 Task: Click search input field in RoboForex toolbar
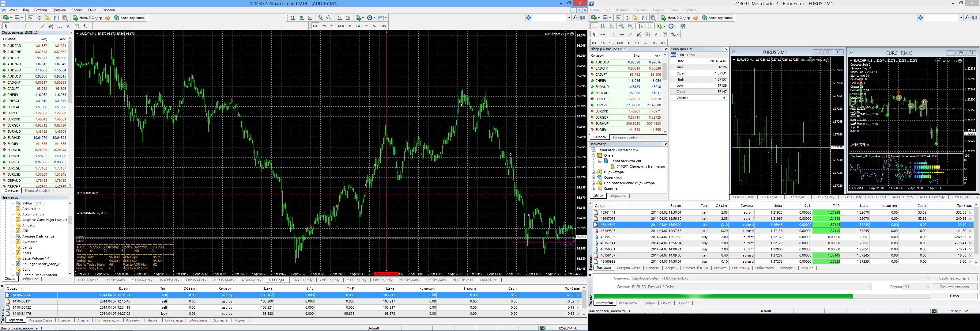941,18
